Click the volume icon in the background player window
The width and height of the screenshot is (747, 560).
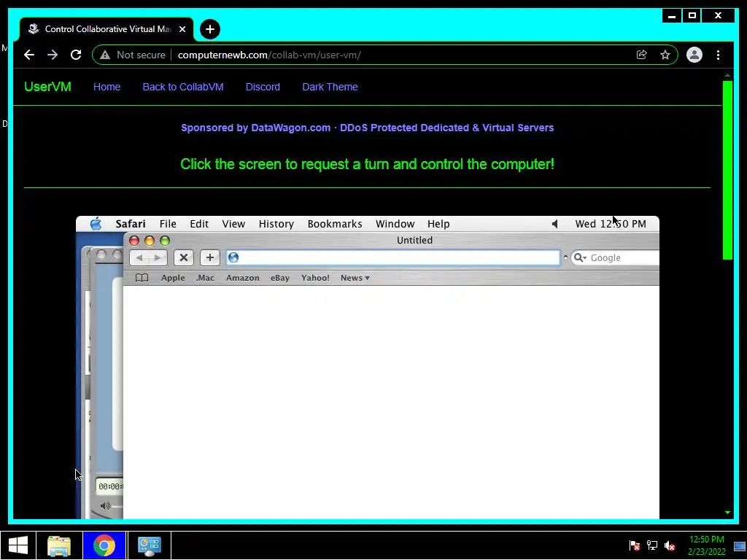[x=105, y=506]
